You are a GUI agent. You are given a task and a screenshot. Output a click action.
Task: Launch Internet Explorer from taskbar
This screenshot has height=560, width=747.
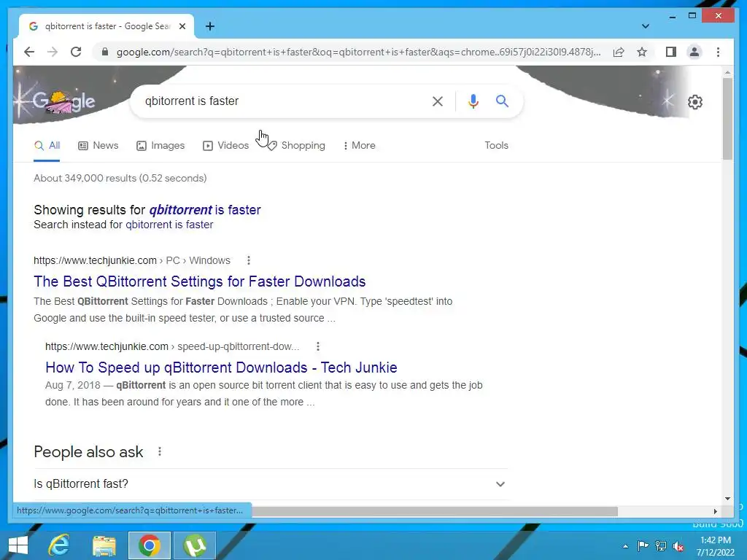pyautogui.click(x=59, y=545)
